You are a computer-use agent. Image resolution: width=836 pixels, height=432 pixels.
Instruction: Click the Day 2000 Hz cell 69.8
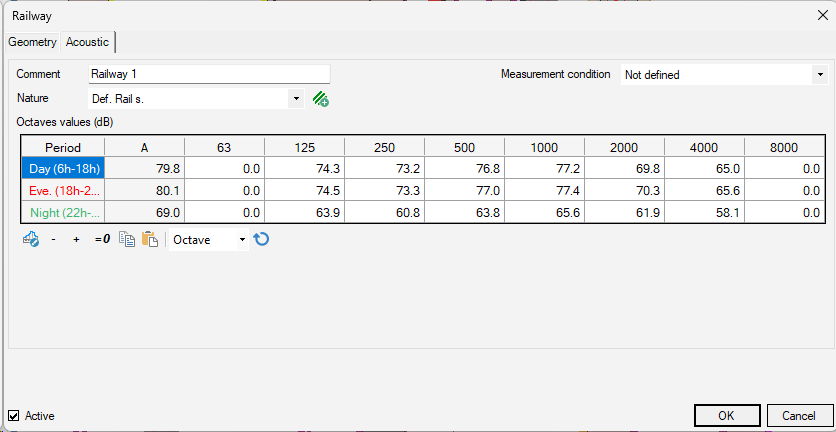coord(624,169)
